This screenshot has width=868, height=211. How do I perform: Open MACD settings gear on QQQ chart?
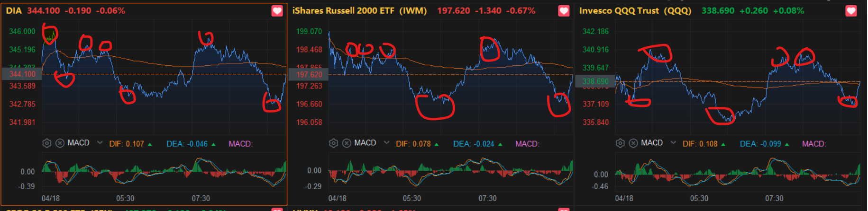tap(620, 143)
